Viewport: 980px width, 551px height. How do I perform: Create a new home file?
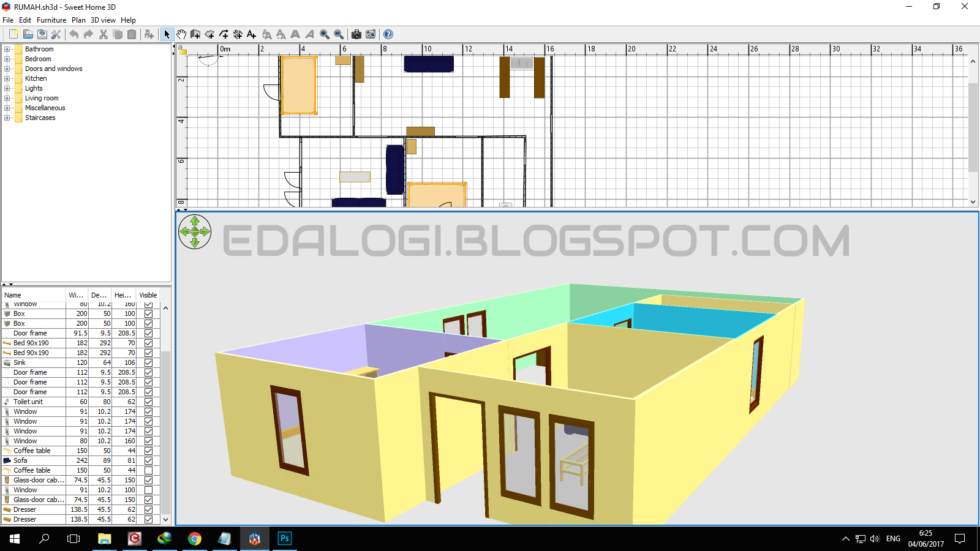[x=13, y=34]
